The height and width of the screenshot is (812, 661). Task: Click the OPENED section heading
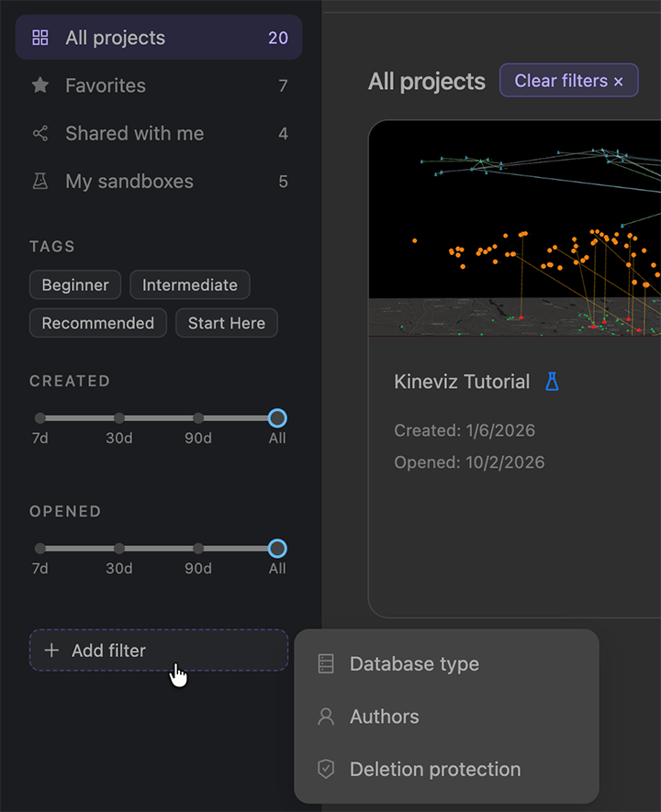(x=65, y=512)
